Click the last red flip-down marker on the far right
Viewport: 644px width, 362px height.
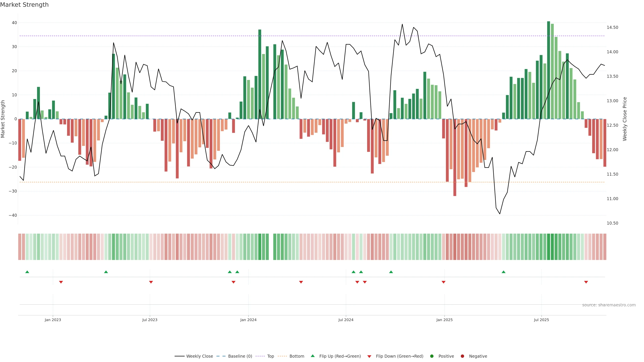point(586,282)
